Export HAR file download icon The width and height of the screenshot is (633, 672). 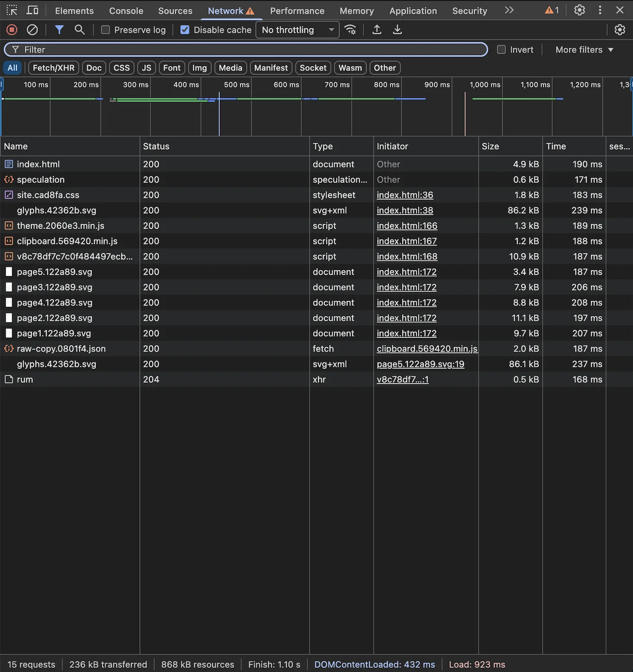pyautogui.click(x=397, y=30)
